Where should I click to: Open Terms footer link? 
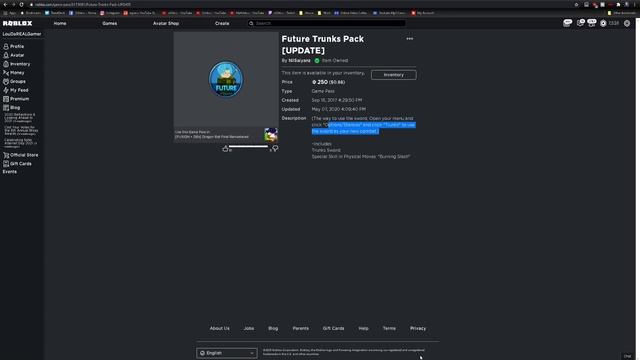(x=389, y=328)
